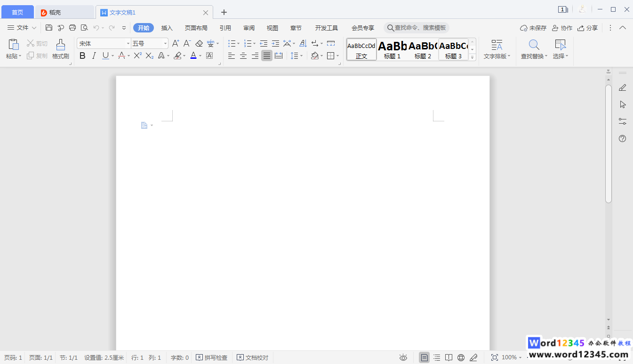Open the font size dropdown (五号)
This screenshot has width=633, height=364.
[165, 44]
